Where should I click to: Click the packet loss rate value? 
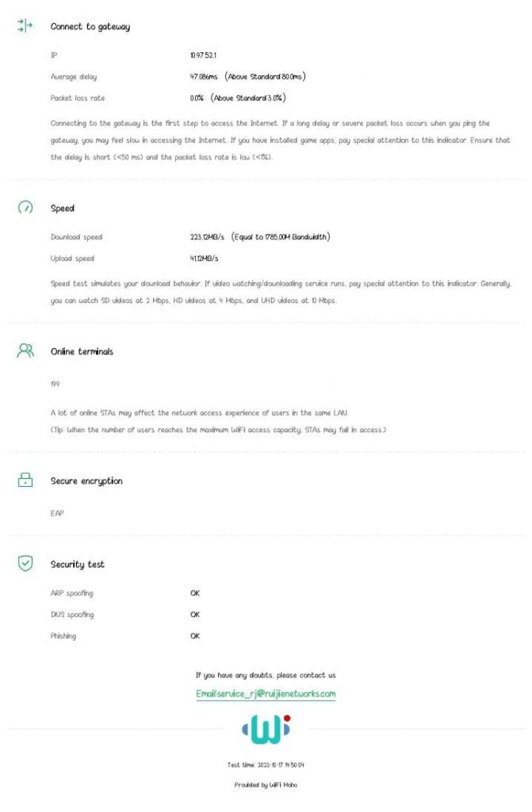coord(238,98)
